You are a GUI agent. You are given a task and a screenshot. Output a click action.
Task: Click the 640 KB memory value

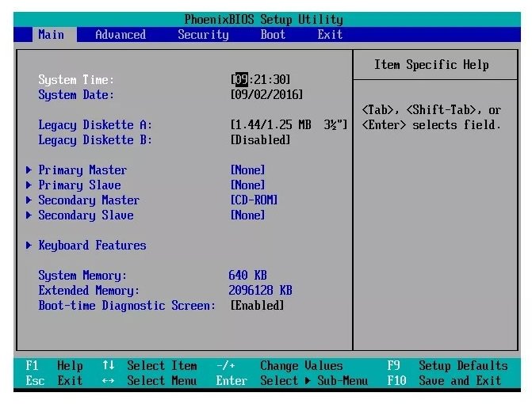247,275
